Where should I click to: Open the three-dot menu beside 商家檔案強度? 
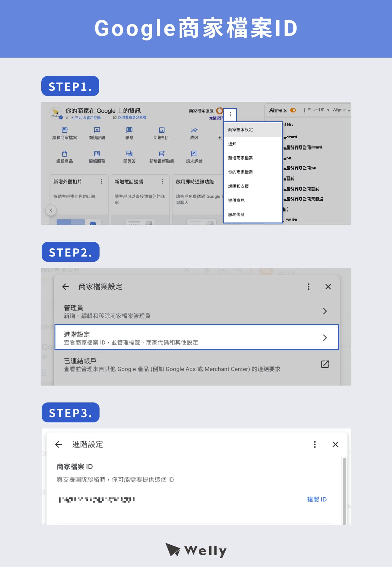(x=230, y=114)
